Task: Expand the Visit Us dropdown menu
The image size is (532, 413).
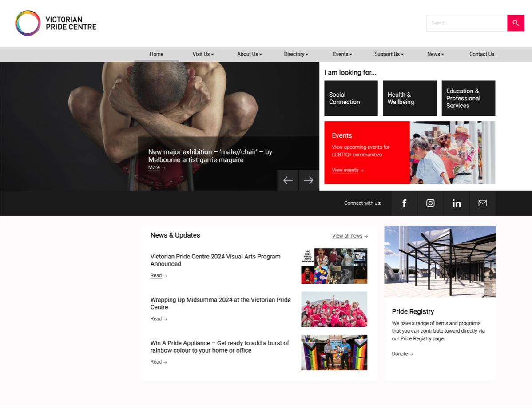Action: 203,54
